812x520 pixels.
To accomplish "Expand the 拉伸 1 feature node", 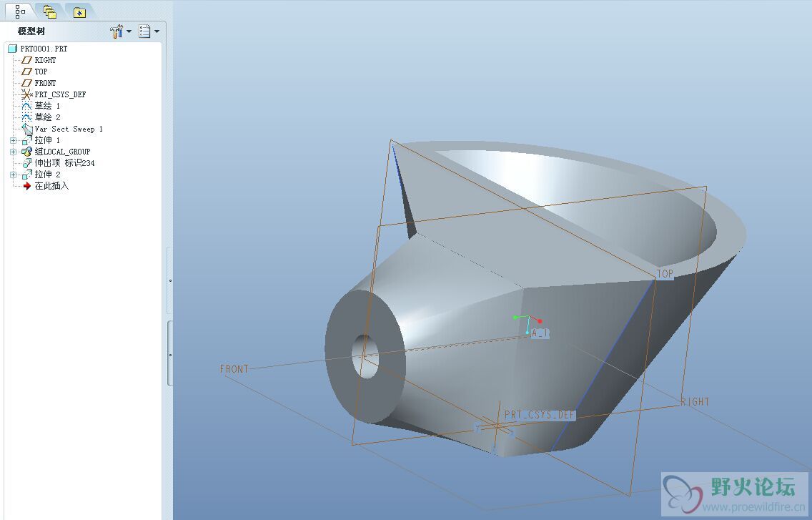I will click(x=14, y=140).
